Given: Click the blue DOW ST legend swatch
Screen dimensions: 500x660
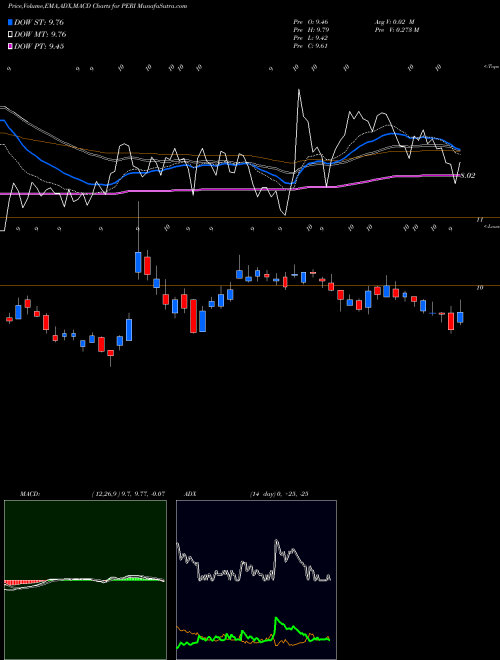Looking at the screenshot, I should [x=10, y=22].
